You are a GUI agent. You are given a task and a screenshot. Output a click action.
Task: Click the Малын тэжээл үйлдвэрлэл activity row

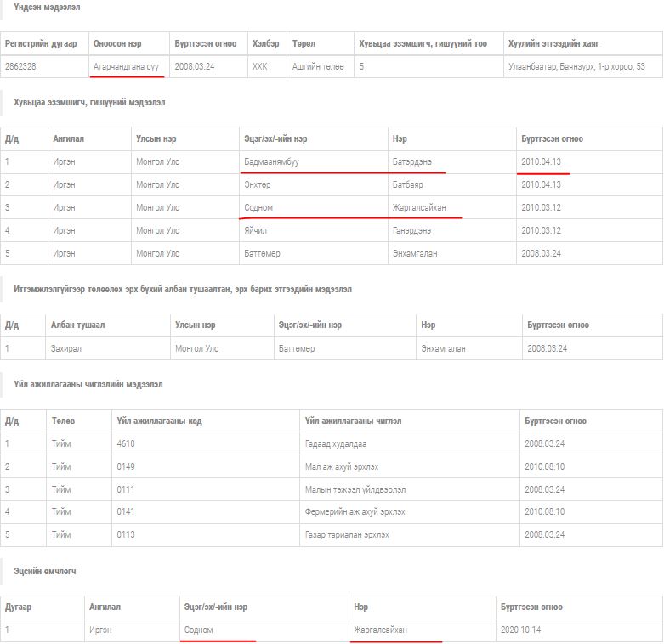355,489
